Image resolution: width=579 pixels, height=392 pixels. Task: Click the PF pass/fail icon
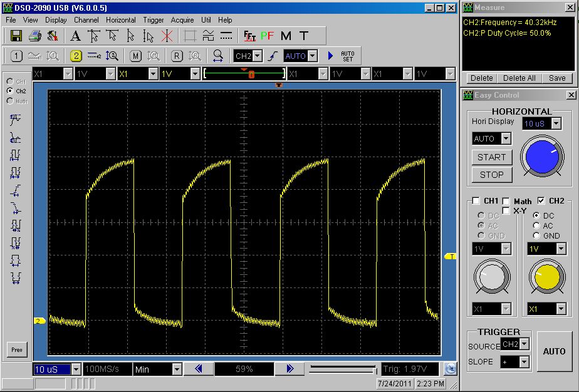point(268,36)
